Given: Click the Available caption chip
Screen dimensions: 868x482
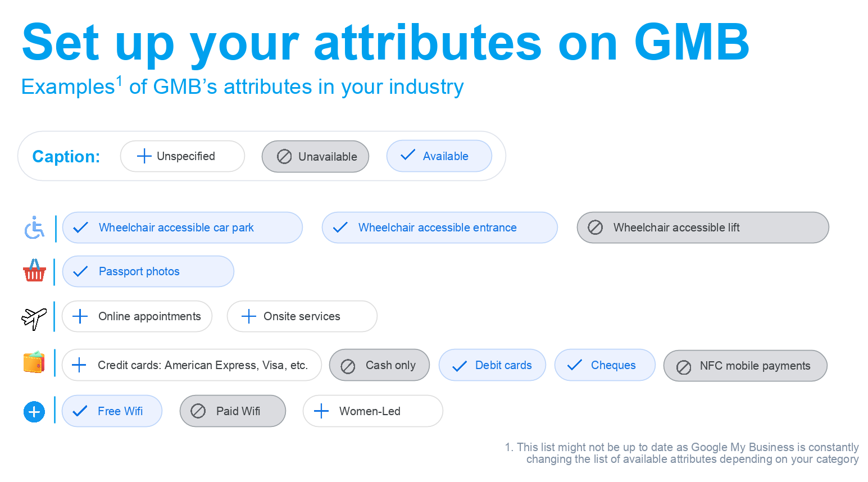Looking at the screenshot, I should pyautogui.click(x=439, y=156).
